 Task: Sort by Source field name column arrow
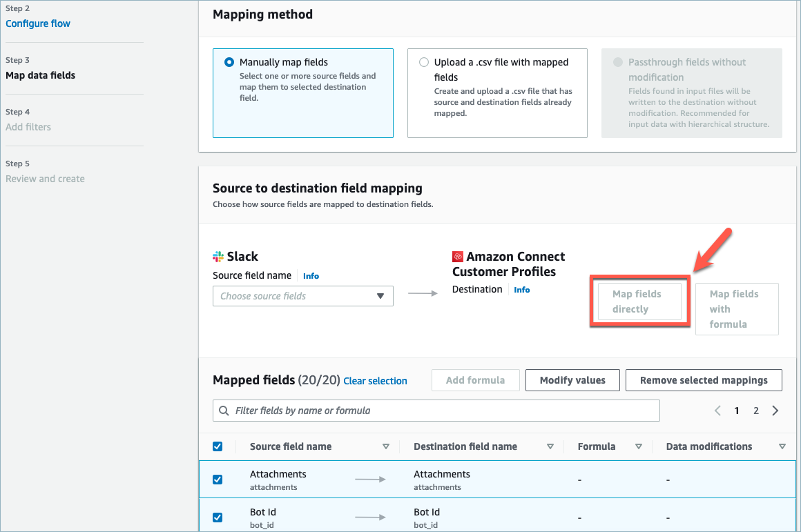(386, 446)
